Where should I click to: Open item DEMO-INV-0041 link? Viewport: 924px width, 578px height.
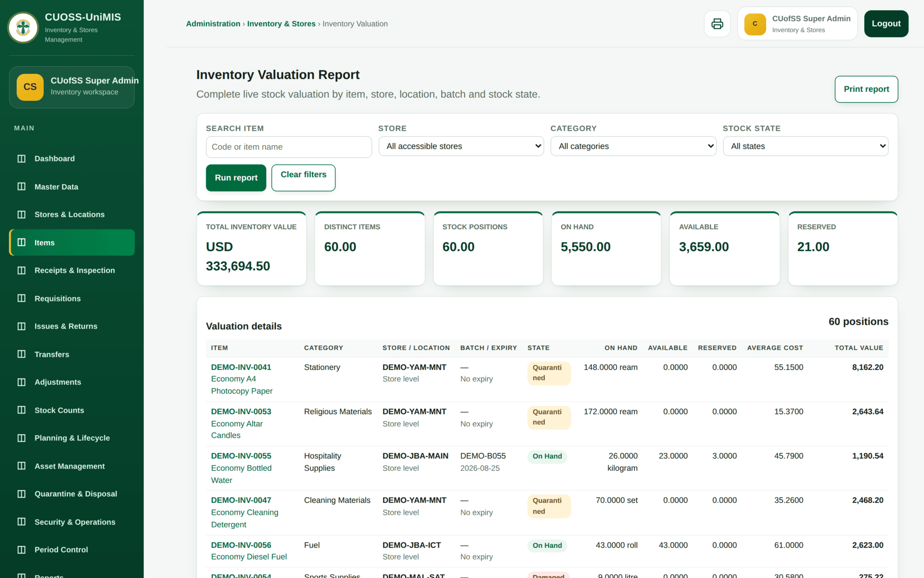[x=241, y=367]
